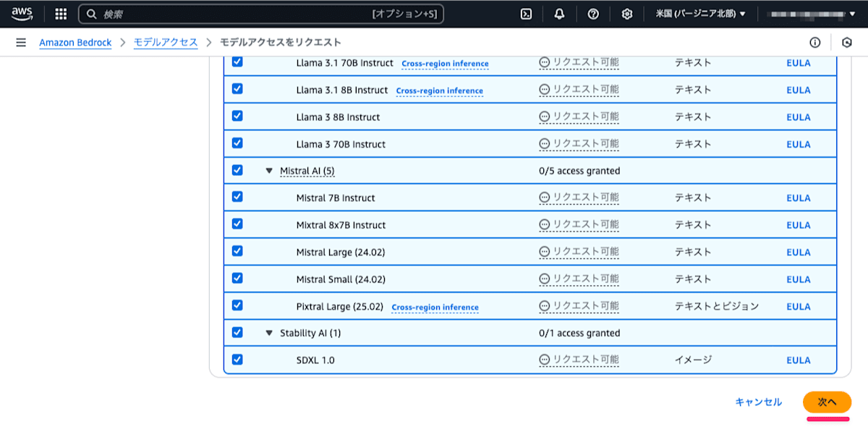Open the AWS home logo
The width and height of the screenshot is (868, 427).
[x=22, y=14]
